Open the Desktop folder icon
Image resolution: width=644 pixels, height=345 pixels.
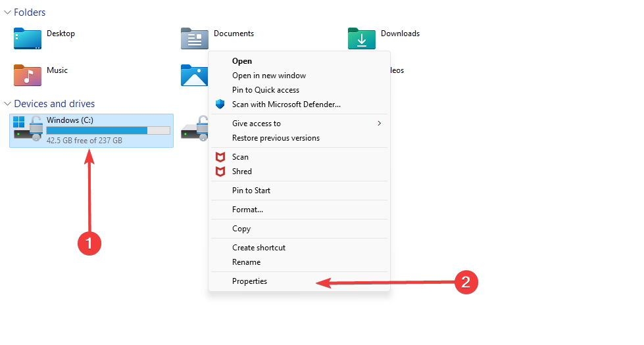(x=28, y=39)
